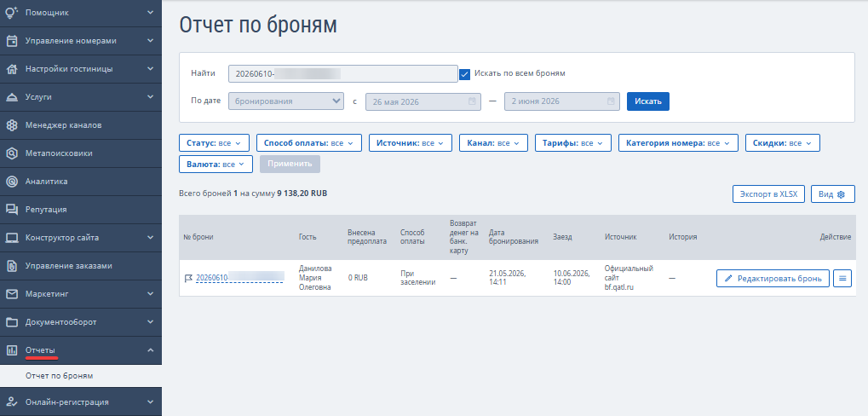Click calendar icon in start date field

click(472, 101)
